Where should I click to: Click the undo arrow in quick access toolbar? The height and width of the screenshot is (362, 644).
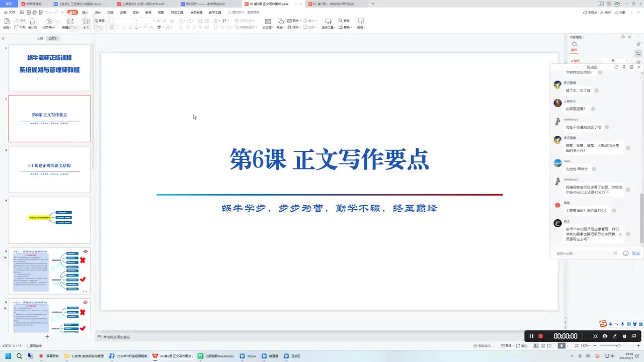pos(46,12)
